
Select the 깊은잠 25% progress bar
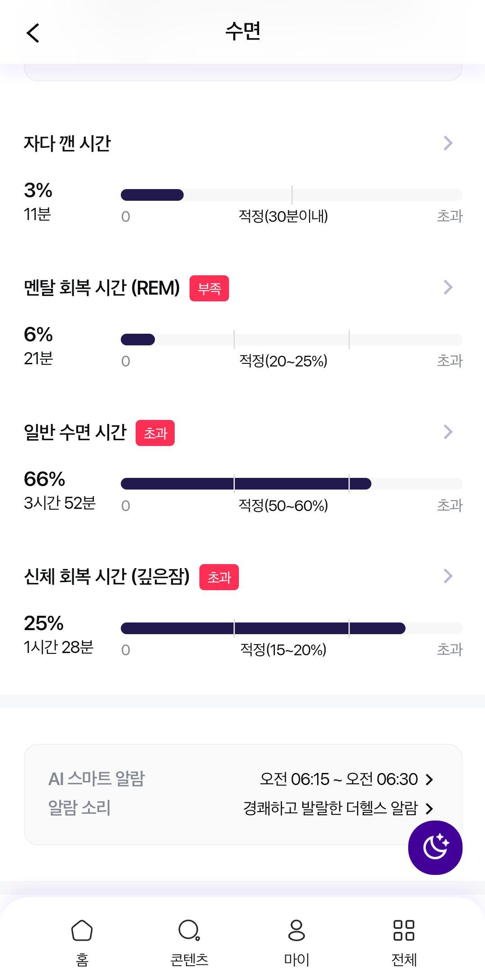291,628
